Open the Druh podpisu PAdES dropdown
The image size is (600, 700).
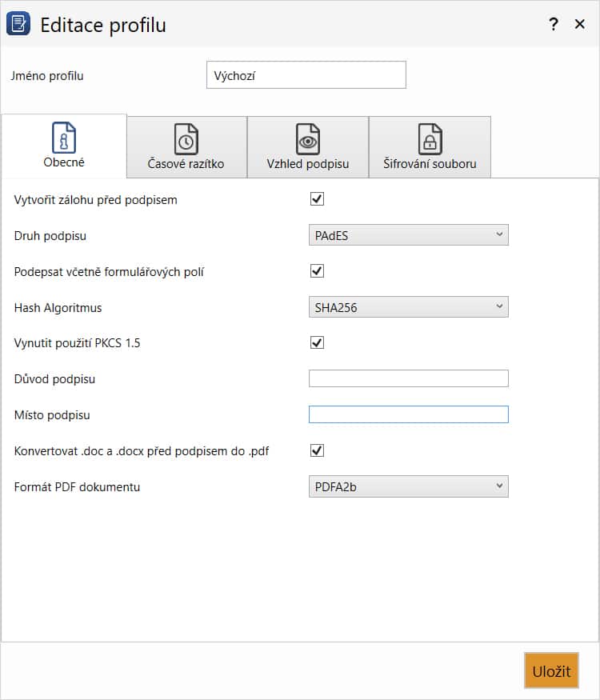pos(409,235)
